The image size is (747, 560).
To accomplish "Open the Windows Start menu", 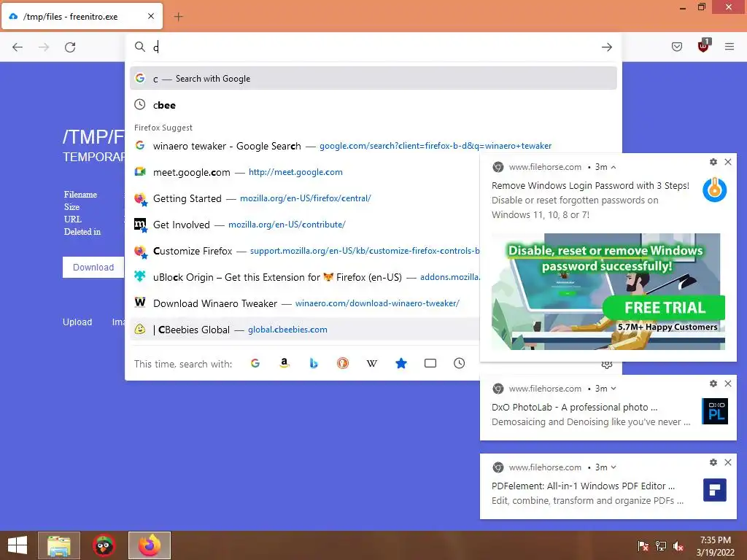I will tap(18, 545).
